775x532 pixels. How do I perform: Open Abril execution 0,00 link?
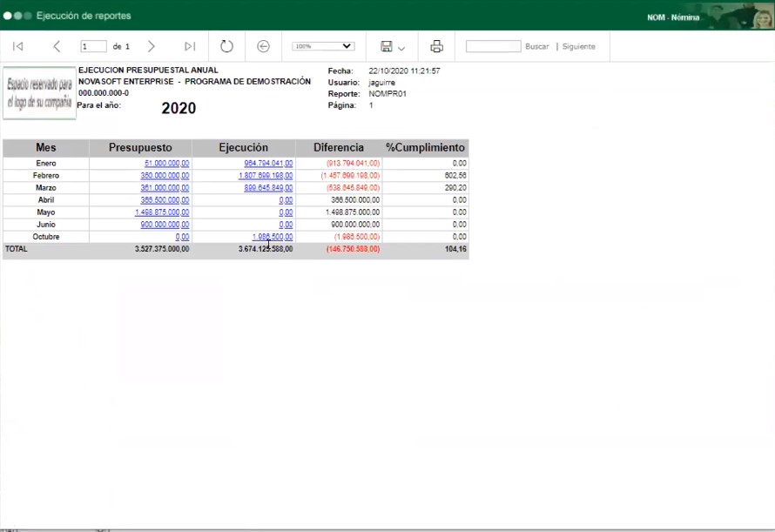(286, 200)
